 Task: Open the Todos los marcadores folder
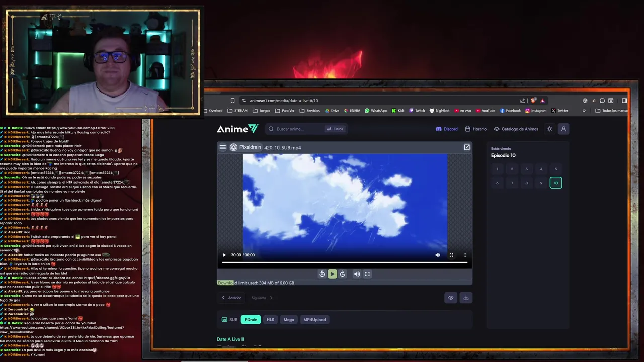click(x=611, y=111)
